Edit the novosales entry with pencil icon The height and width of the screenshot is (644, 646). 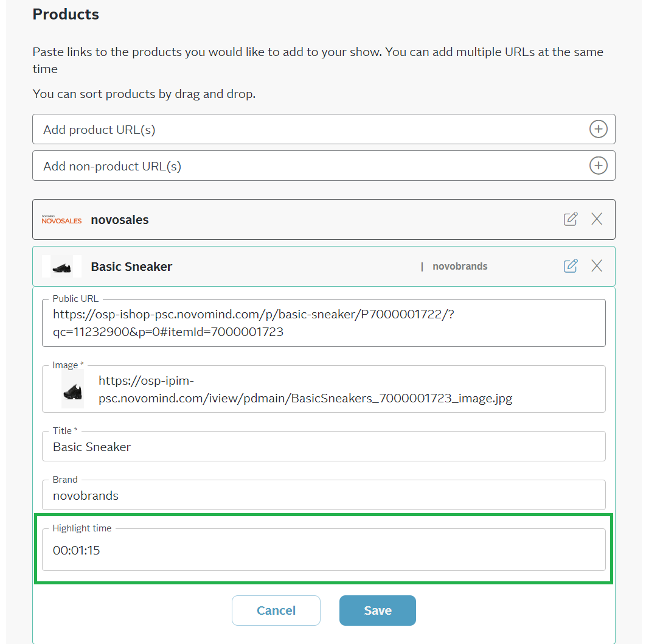(x=571, y=219)
